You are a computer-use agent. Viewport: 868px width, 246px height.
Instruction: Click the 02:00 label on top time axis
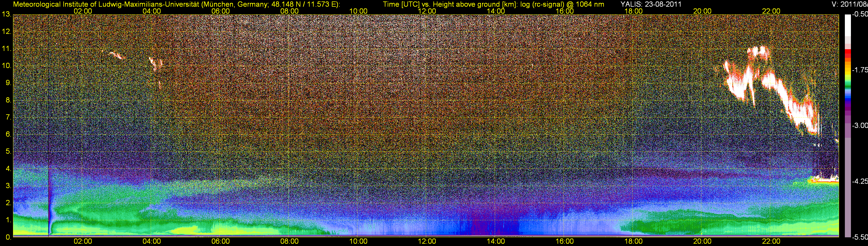pyautogui.click(x=83, y=11)
